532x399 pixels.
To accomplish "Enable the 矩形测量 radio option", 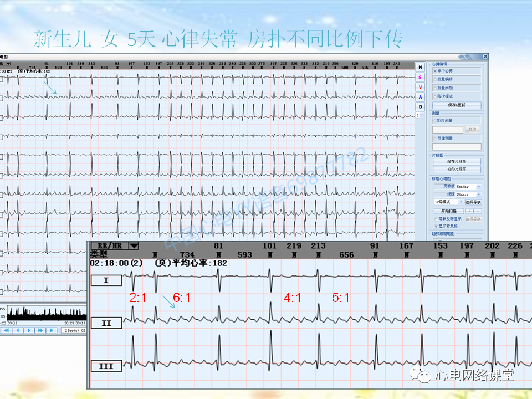I will [457, 120].
